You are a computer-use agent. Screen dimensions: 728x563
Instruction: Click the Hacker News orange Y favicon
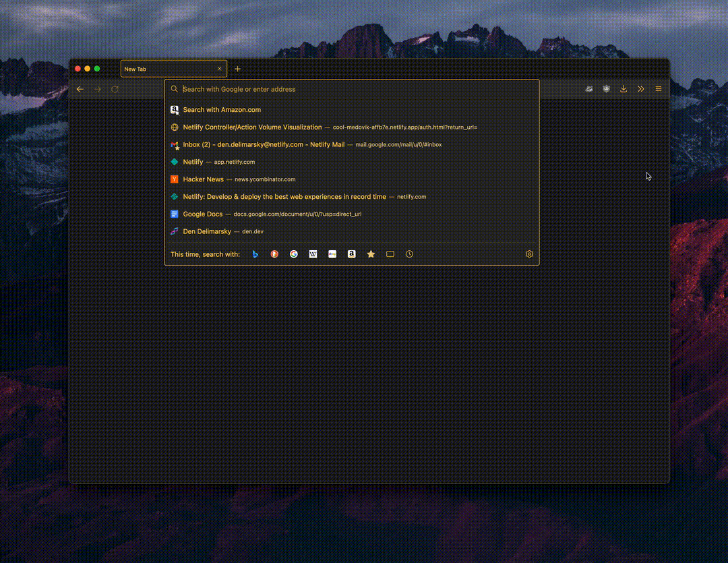(174, 179)
